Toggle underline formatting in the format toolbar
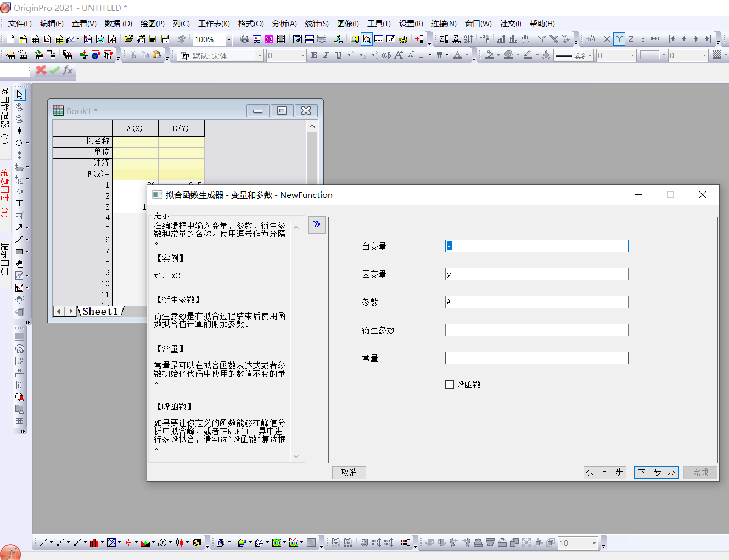Image resolution: width=729 pixels, height=560 pixels. click(339, 55)
